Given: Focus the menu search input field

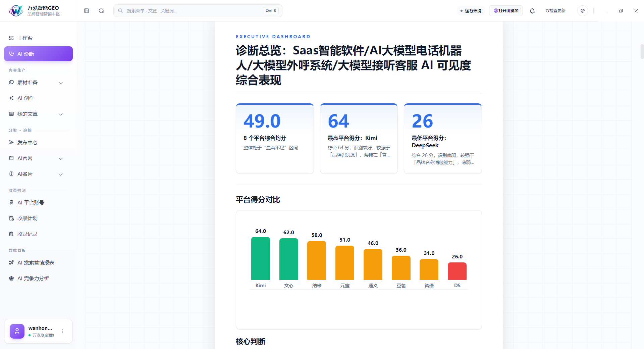Looking at the screenshot, I should 198,11.
